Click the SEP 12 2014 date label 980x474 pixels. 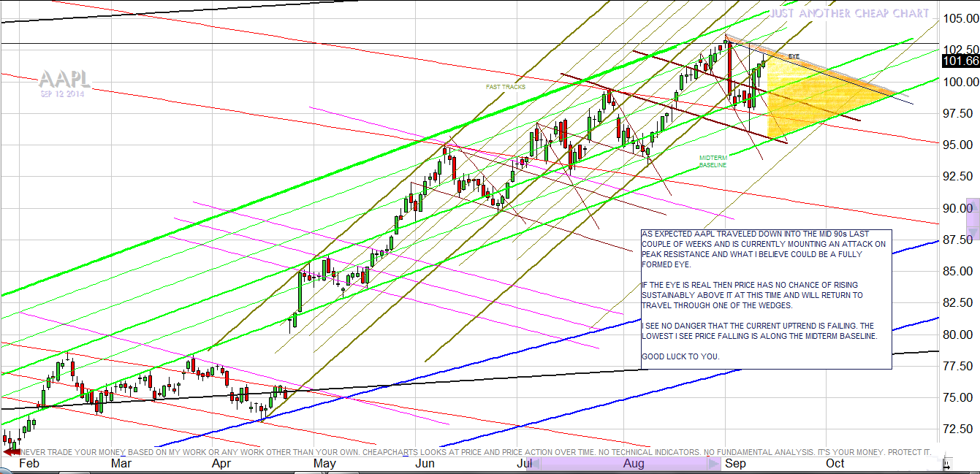[62, 93]
